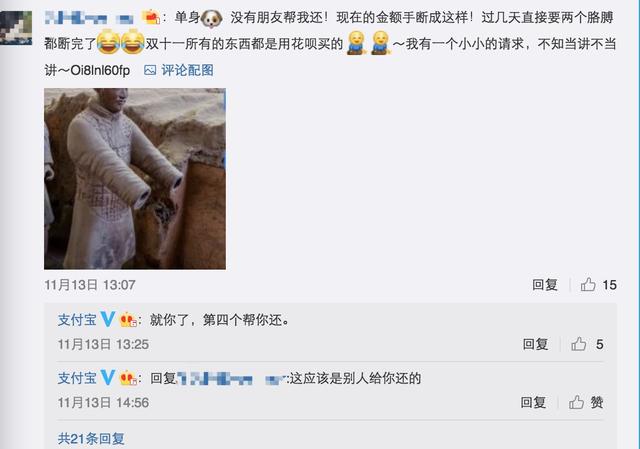This screenshot has height=449, width=640.
Task: Open the commenter's profile avatar
Action: pyautogui.click(x=16, y=27)
